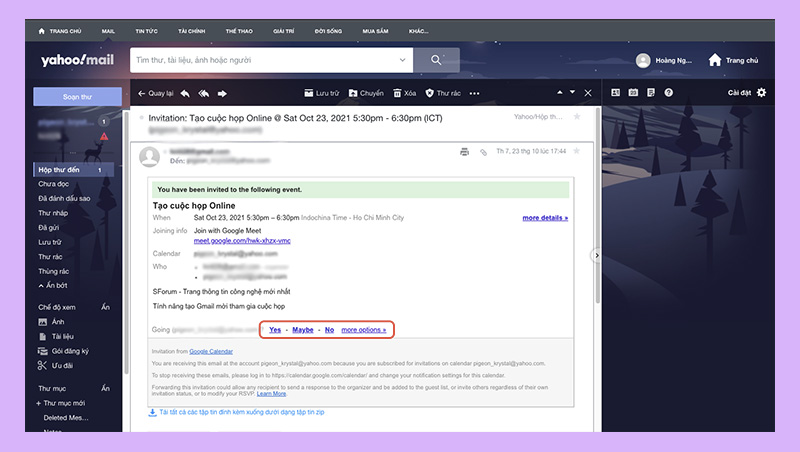Star the email subject line
The height and width of the screenshot is (452, 800).
click(x=577, y=117)
